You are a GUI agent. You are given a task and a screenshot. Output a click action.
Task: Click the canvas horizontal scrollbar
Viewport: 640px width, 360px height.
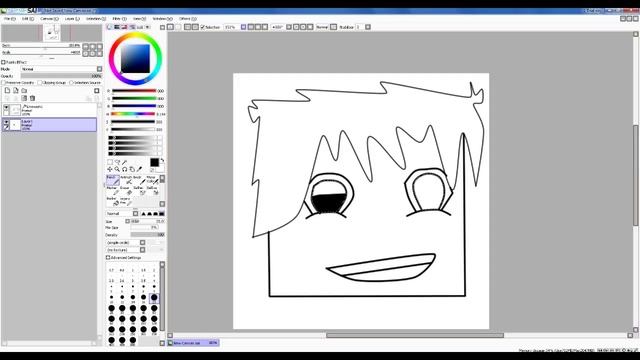pyautogui.click(x=414, y=336)
